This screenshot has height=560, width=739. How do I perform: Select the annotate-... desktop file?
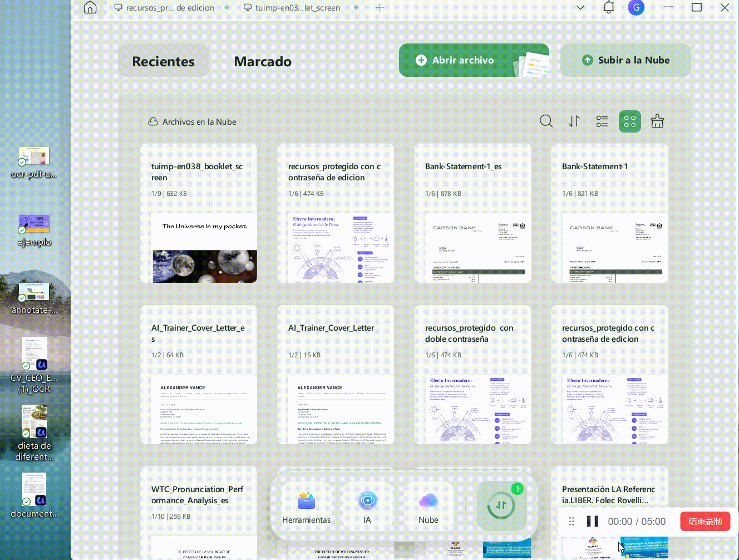click(34, 298)
